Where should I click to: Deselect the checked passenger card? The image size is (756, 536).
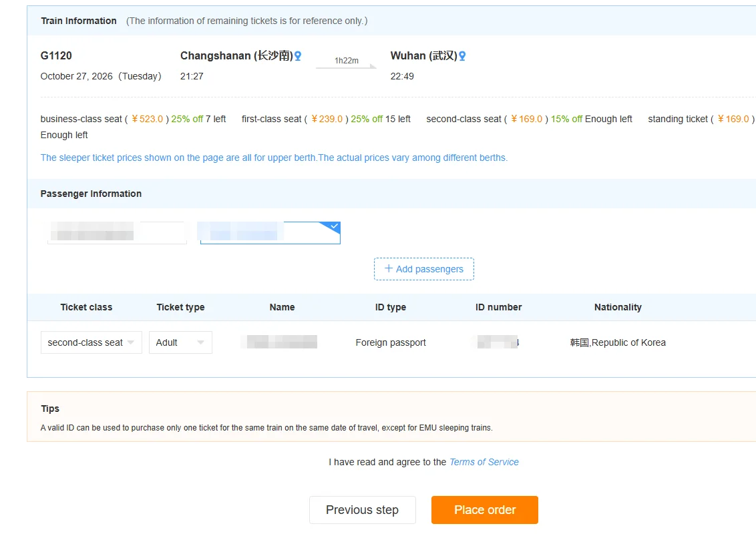pyautogui.click(x=270, y=233)
